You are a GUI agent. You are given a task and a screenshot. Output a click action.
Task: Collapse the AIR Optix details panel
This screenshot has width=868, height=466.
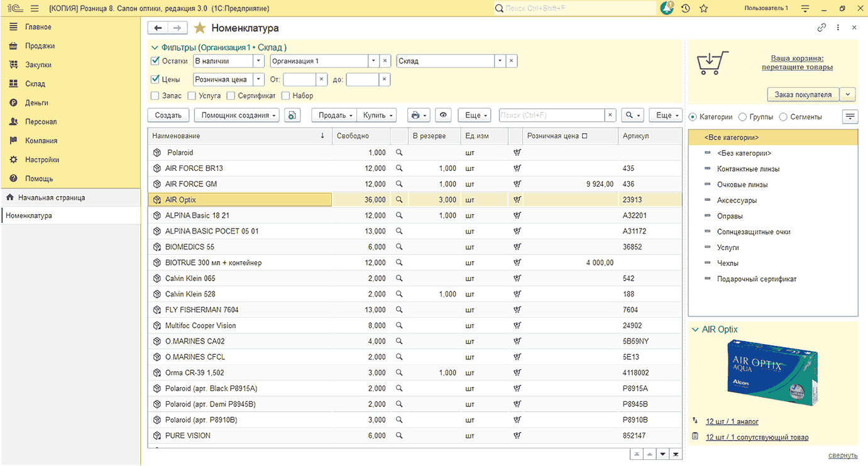(695, 329)
